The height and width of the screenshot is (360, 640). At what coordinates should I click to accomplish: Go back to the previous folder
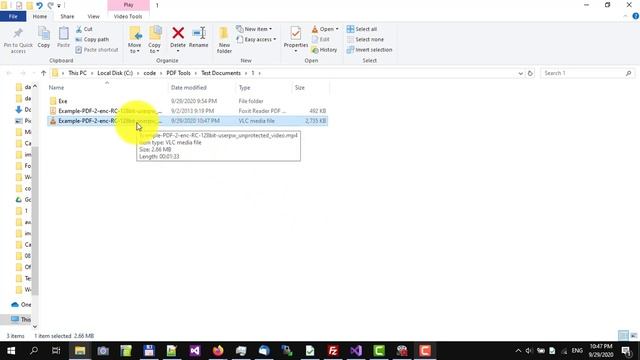click(9, 73)
